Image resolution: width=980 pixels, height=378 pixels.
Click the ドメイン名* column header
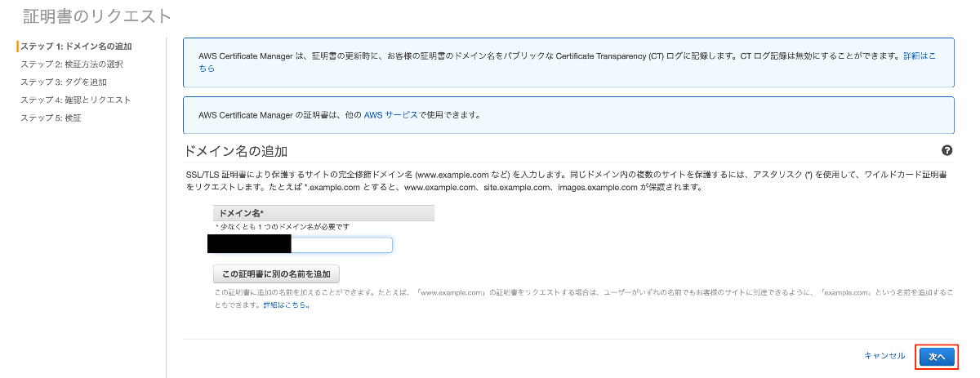(x=323, y=213)
